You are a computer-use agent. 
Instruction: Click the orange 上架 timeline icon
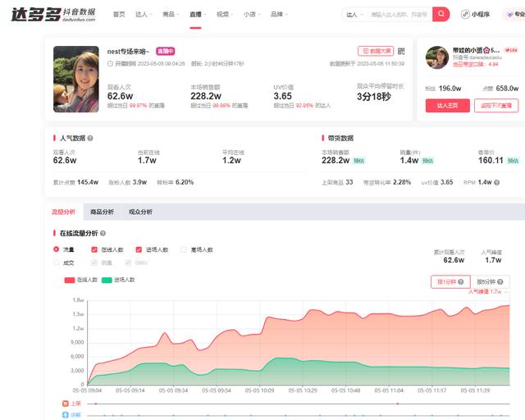click(66, 404)
